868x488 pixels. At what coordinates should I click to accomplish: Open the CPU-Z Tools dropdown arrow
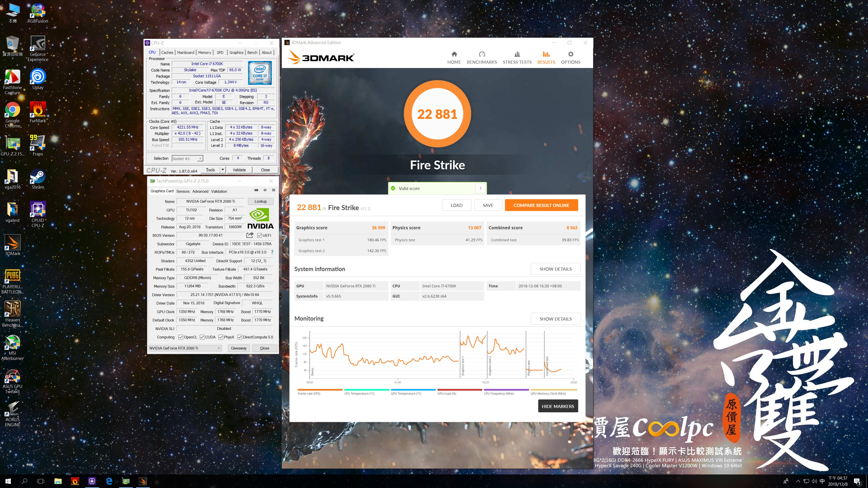(223, 170)
